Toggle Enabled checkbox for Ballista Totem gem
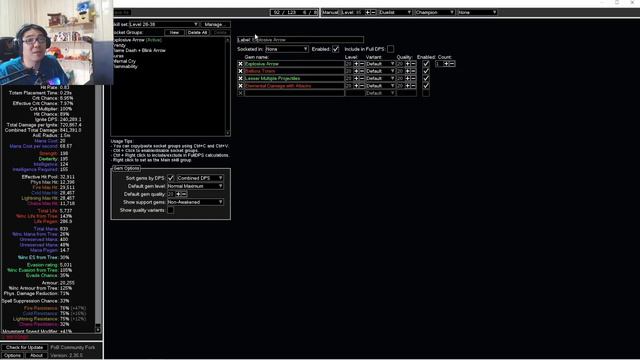 pos(426,71)
